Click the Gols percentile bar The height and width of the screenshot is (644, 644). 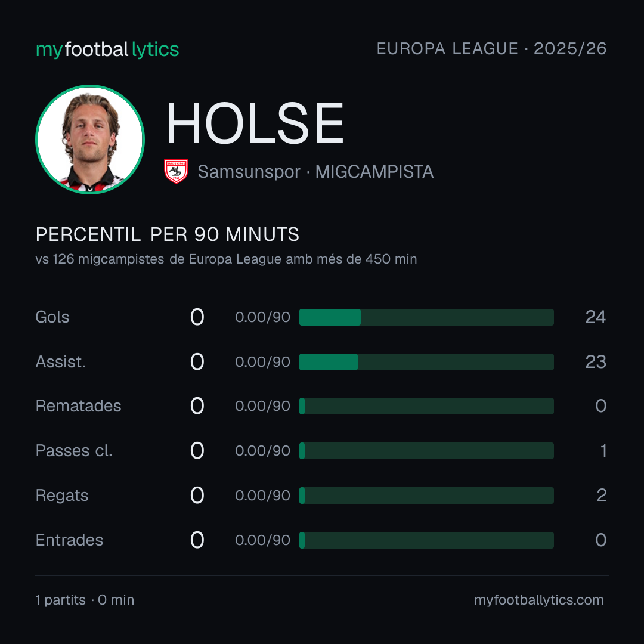pyautogui.click(x=426, y=317)
